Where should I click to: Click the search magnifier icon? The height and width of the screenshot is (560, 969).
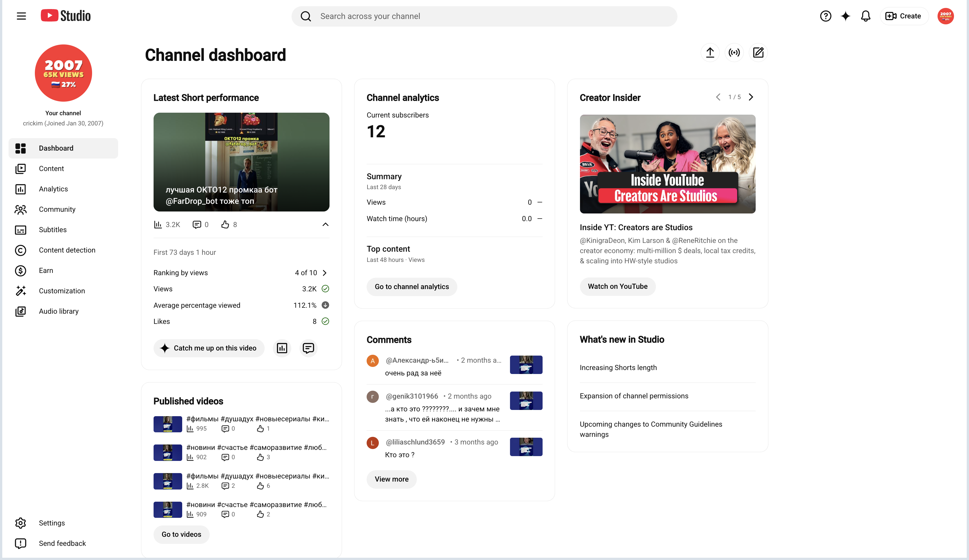coord(306,16)
